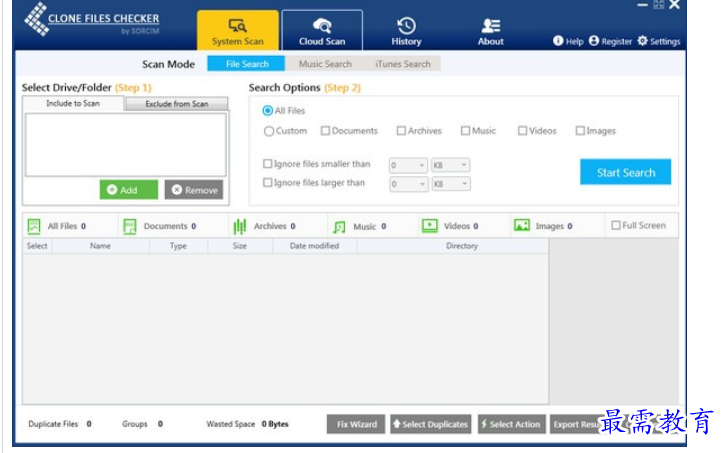Open the larger-than size value dropdown

tap(408, 184)
